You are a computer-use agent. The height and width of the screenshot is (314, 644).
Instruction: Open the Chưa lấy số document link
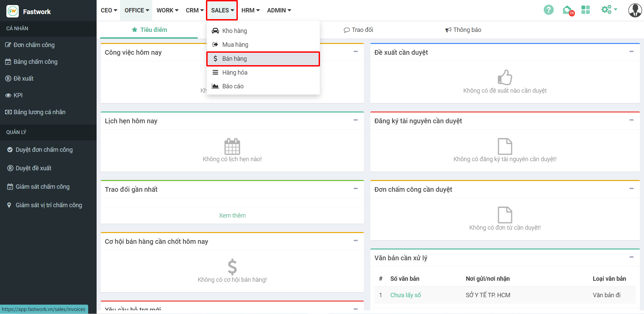tap(405, 295)
